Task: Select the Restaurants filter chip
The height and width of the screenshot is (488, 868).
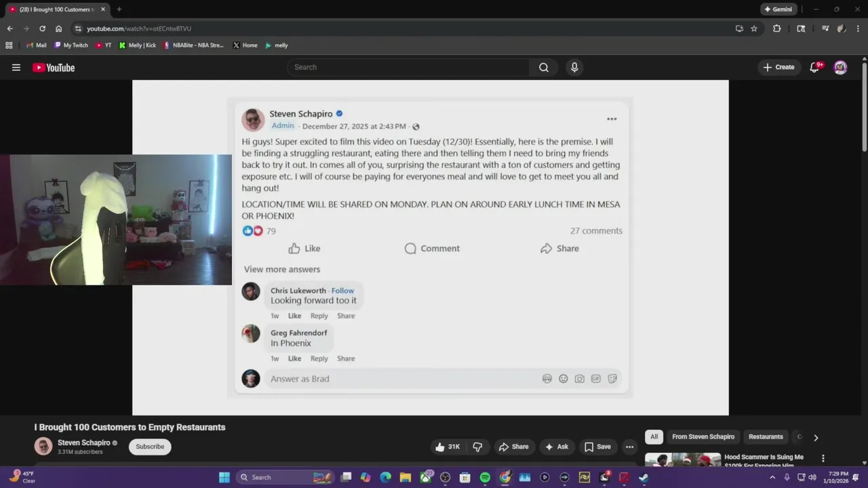Action: coord(766,437)
